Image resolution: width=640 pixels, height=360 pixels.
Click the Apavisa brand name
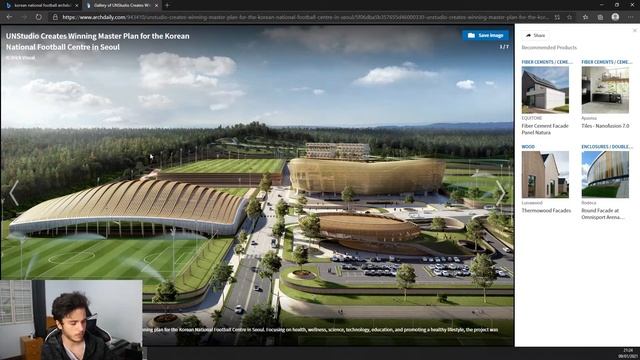click(x=589, y=118)
